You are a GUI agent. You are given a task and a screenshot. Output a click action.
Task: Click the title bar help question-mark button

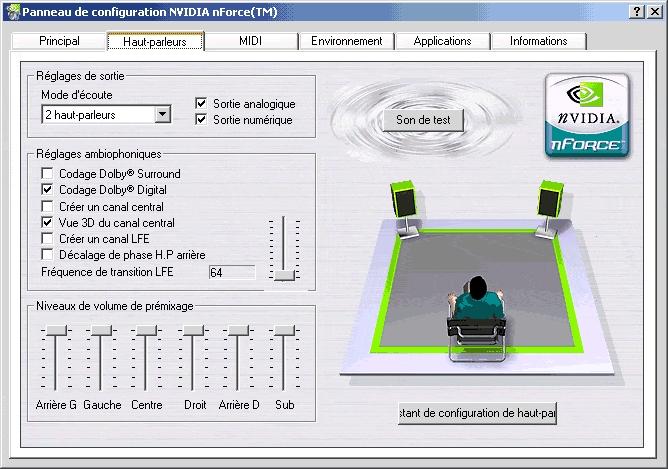(x=637, y=12)
